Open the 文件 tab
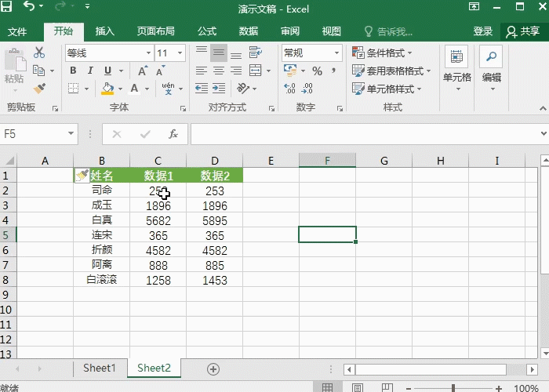This screenshot has width=549, height=392. click(17, 32)
